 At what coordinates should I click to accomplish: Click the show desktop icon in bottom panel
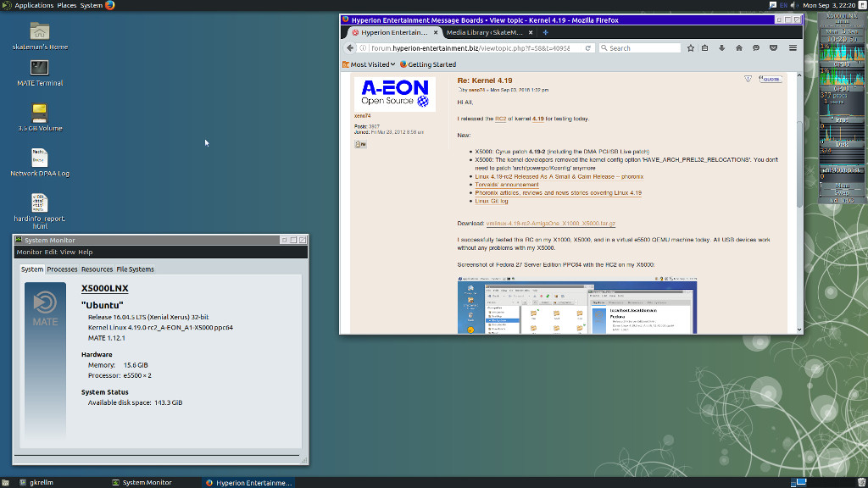(5, 482)
